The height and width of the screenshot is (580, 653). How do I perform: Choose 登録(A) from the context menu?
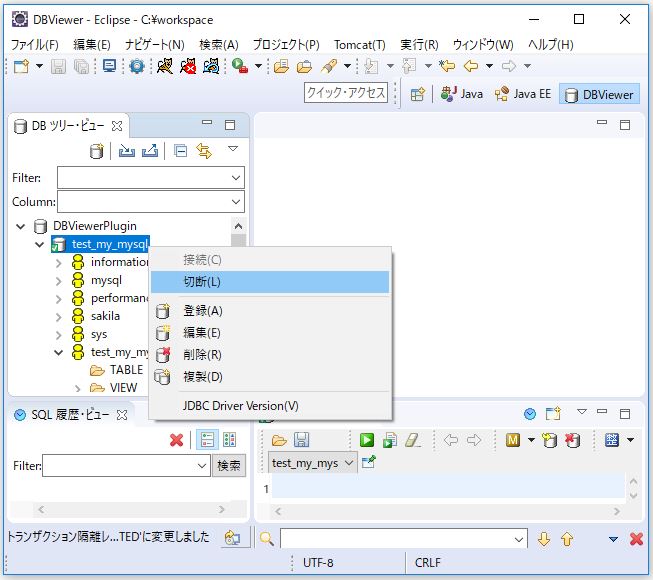click(270, 311)
